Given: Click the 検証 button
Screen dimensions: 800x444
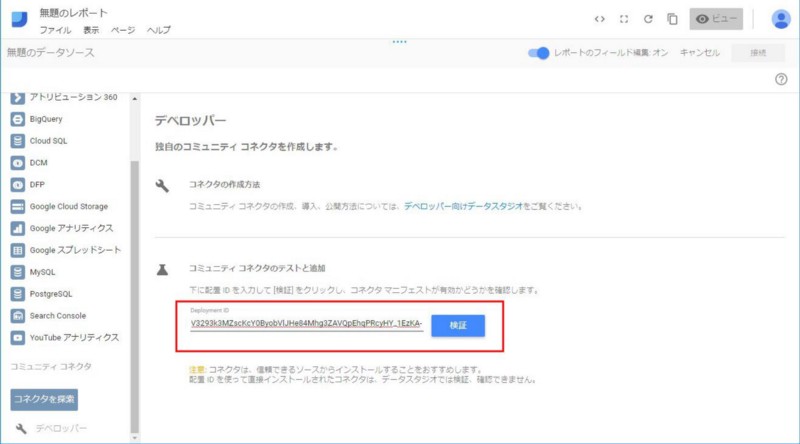Looking at the screenshot, I should [458, 326].
